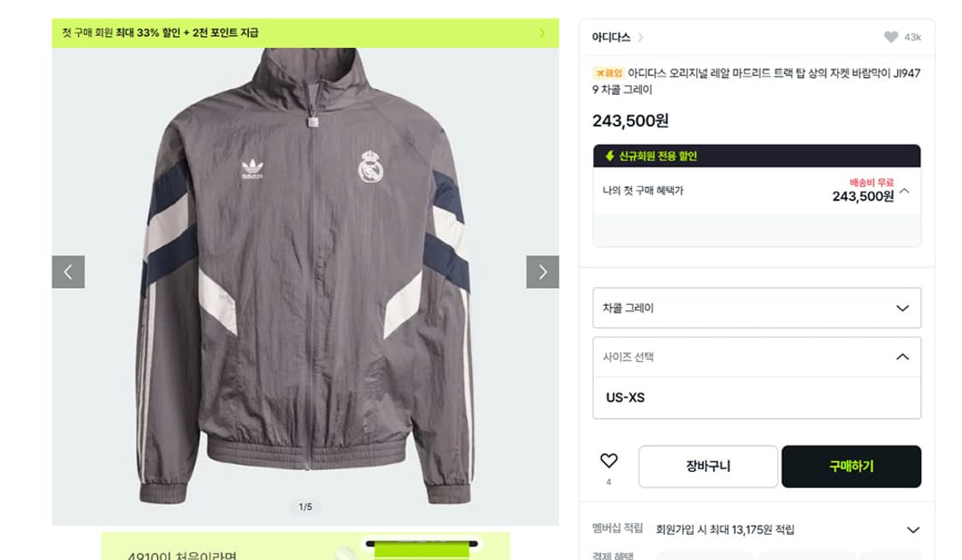Advance to the next product image

click(542, 272)
